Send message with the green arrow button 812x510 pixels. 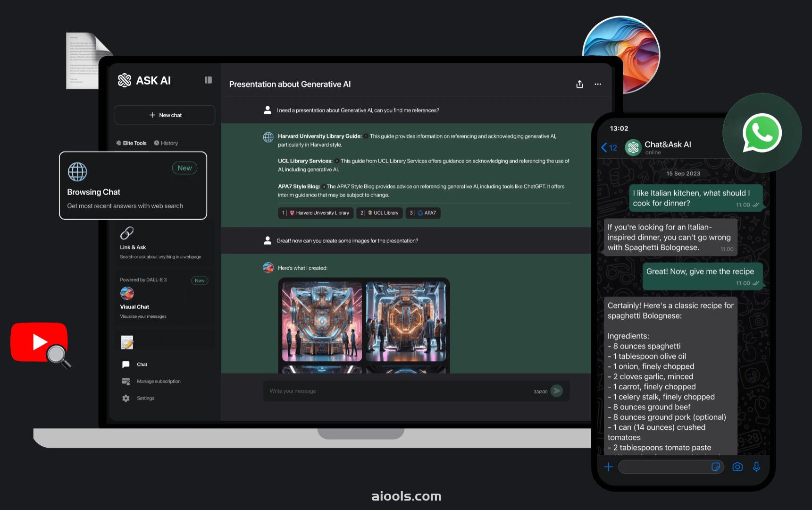(557, 391)
